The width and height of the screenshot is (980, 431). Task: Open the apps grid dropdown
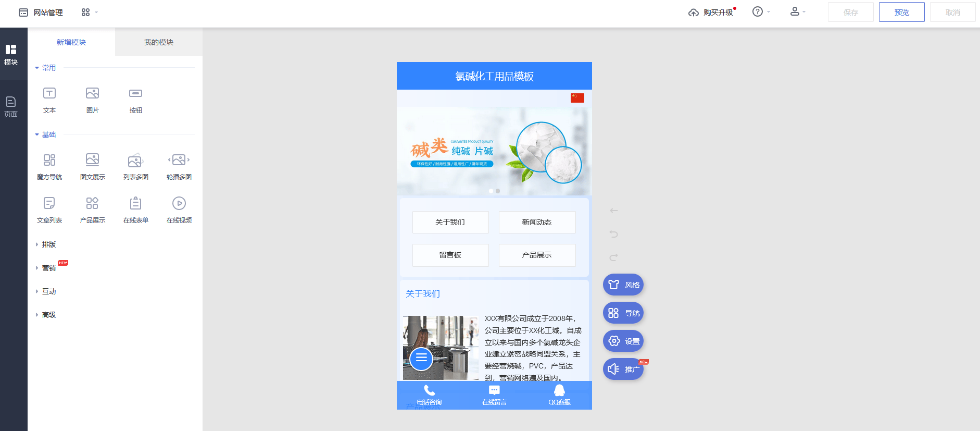tap(90, 12)
